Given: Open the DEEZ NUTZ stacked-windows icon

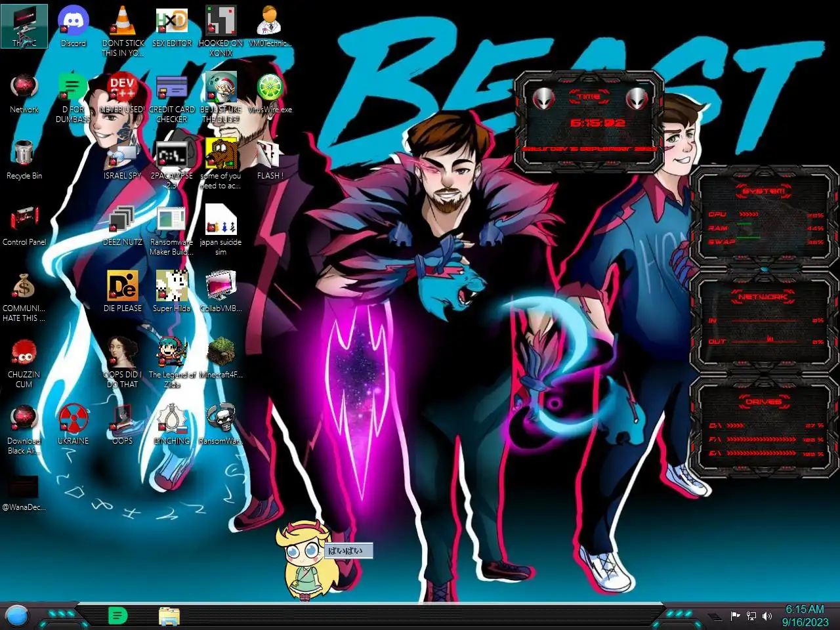Looking at the screenshot, I should (x=123, y=225).
